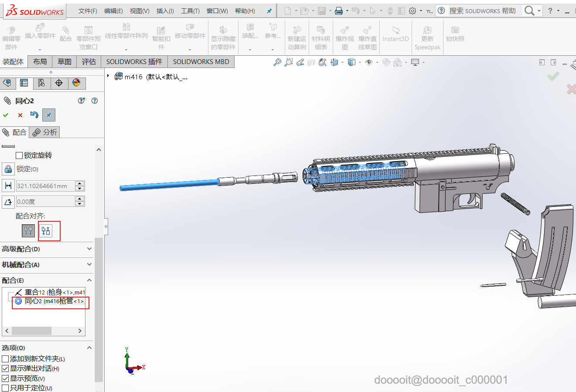Click the Instant3D toolbar button
Screen dimensions: 576x392
coord(395,35)
